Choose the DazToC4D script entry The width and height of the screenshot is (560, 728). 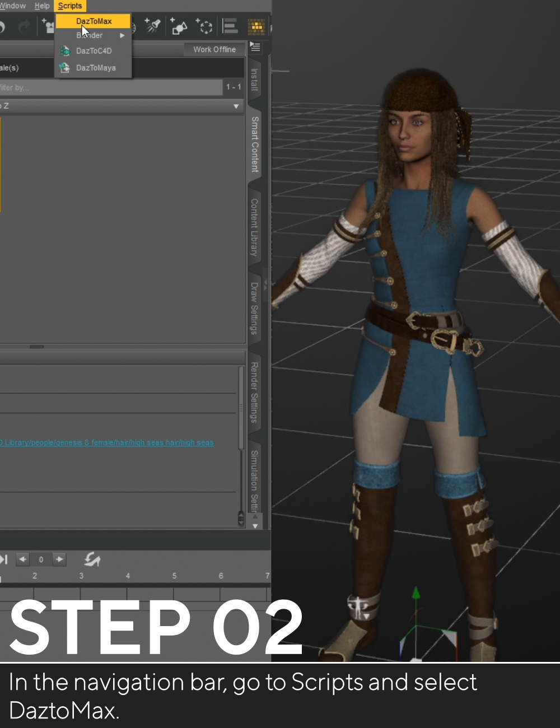[x=94, y=51]
